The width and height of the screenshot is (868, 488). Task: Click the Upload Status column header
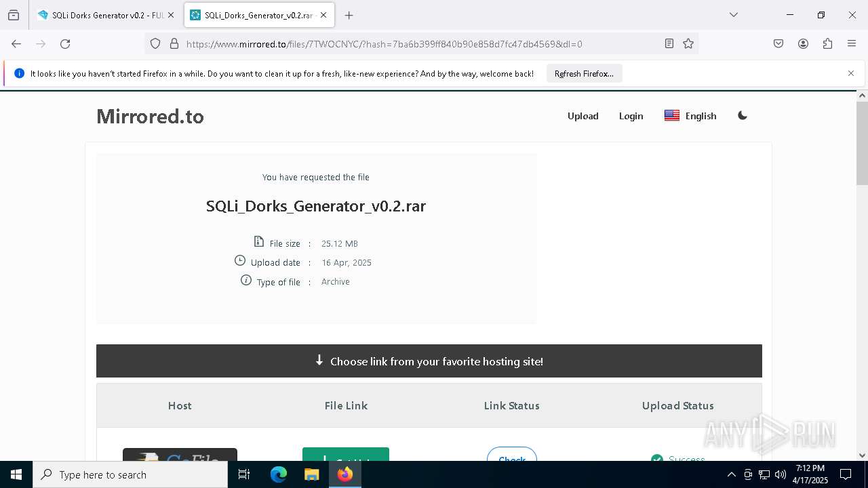click(x=678, y=405)
